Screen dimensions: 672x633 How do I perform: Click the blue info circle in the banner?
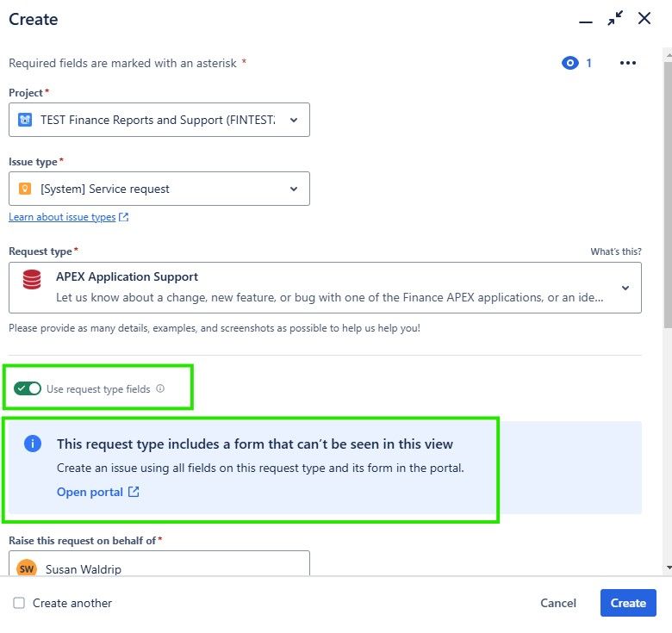(33, 444)
